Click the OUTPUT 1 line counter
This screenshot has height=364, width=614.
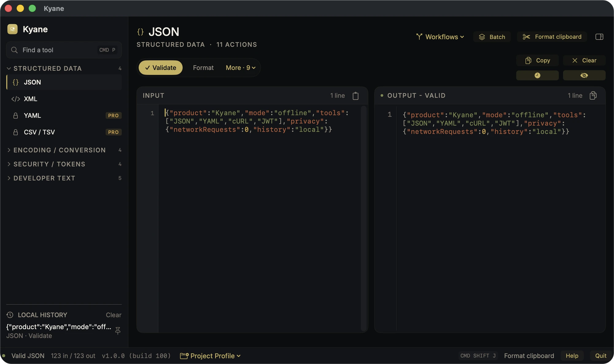[575, 95]
